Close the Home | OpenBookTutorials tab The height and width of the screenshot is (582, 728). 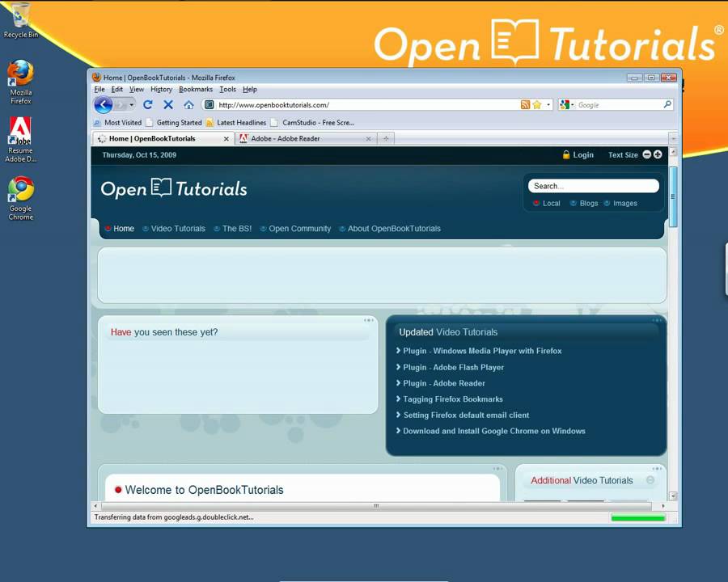226,139
